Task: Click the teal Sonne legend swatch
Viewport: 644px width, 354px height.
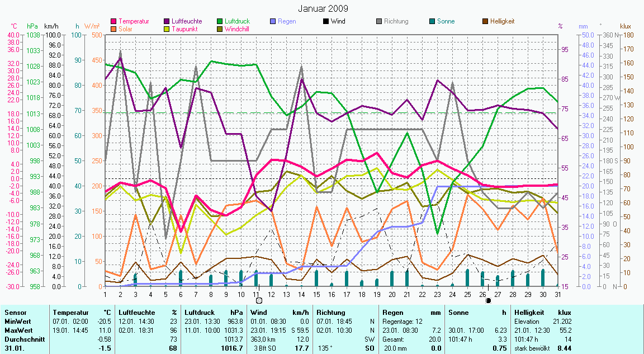Action: [x=432, y=22]
